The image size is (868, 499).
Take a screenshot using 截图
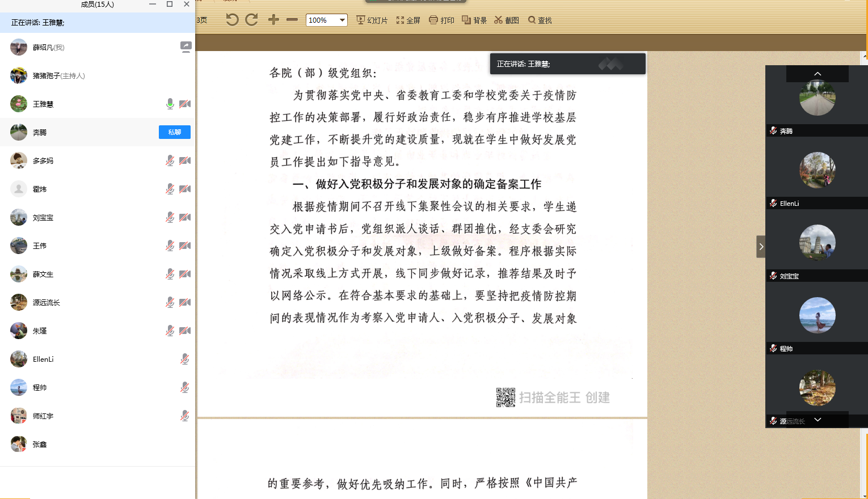(507, 20)
